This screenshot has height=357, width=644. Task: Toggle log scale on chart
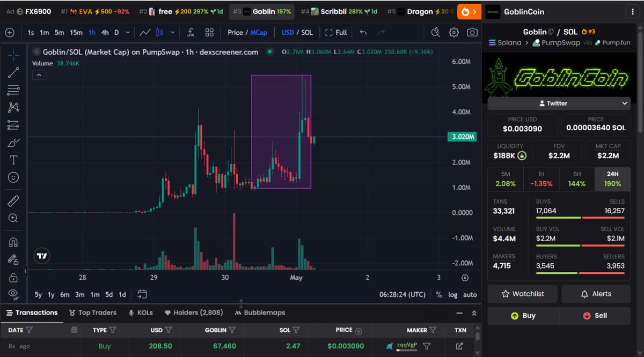453,294
